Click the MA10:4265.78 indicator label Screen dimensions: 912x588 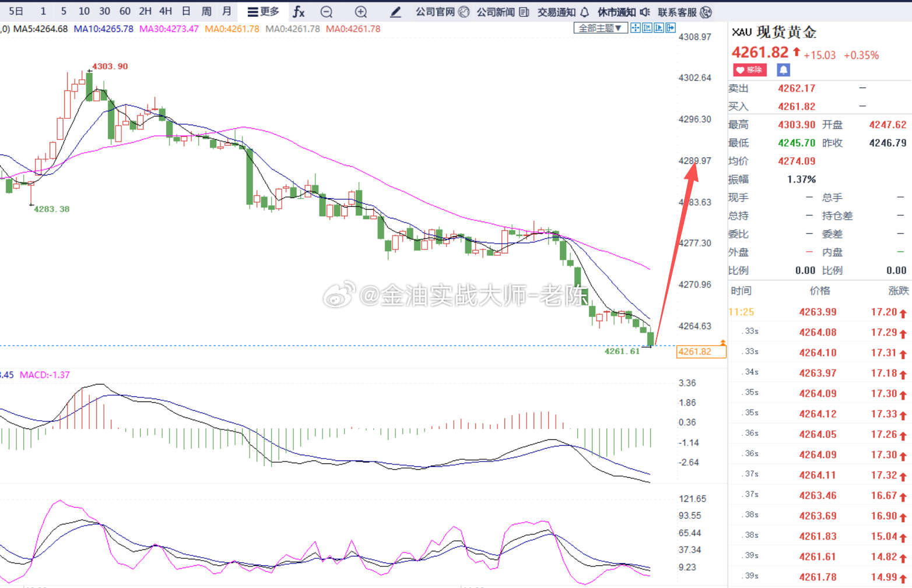pyautogui.click(x=103, y=29)
